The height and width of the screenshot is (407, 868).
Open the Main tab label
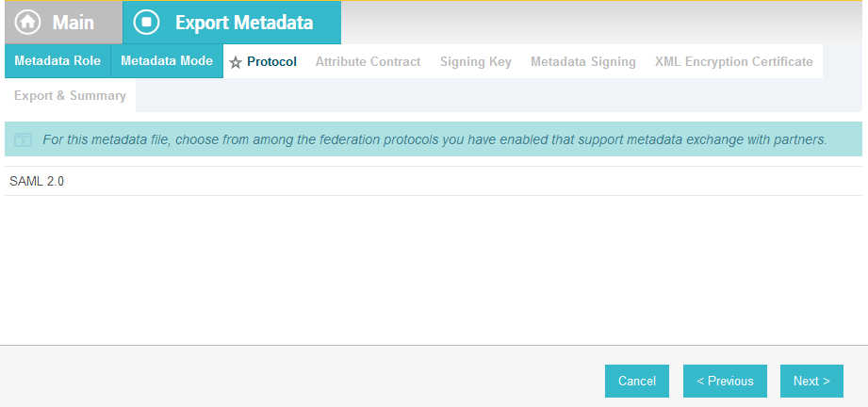74,23
